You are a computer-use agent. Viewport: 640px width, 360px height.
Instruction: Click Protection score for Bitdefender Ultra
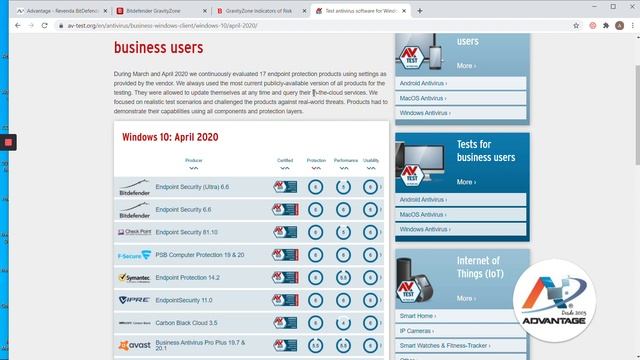tap(316, 187)
